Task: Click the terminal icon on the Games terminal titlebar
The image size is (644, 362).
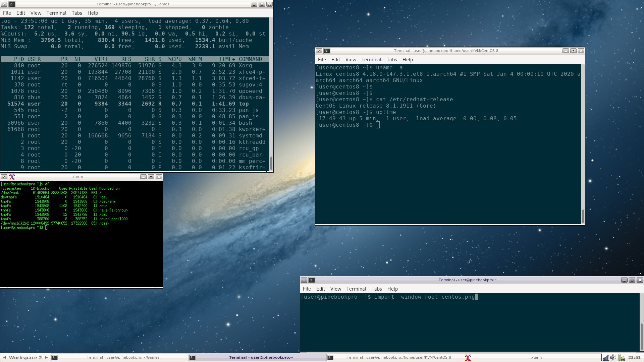Action: coord(12,4)
